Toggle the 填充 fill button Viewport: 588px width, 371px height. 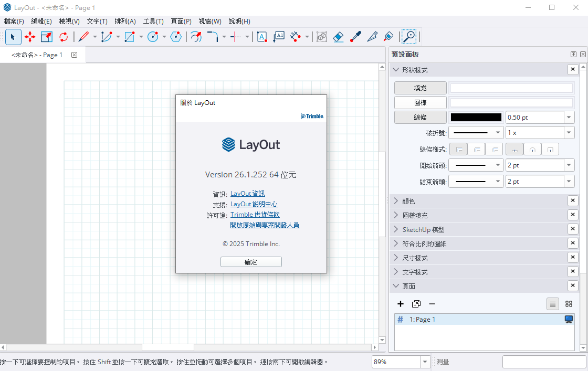421,88
